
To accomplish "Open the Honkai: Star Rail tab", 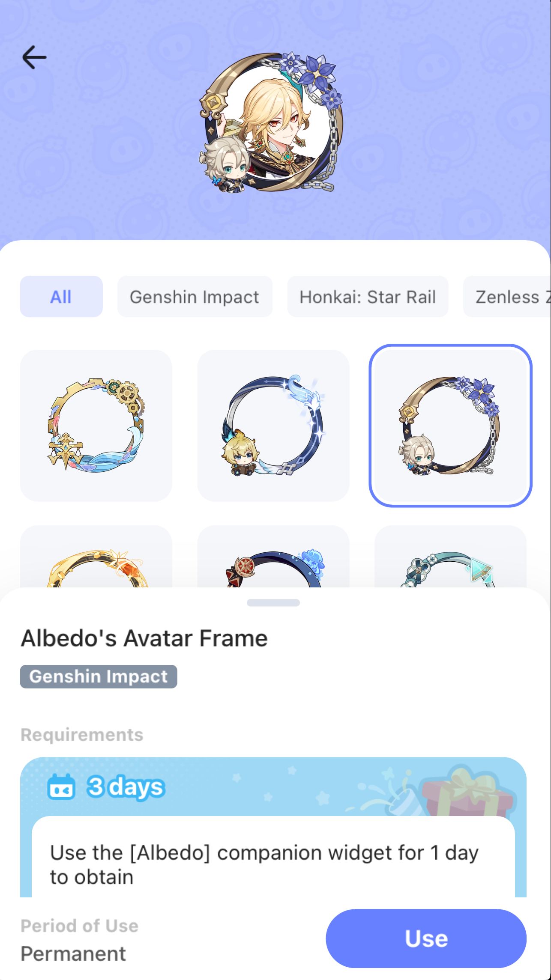I will click(368, 297).
